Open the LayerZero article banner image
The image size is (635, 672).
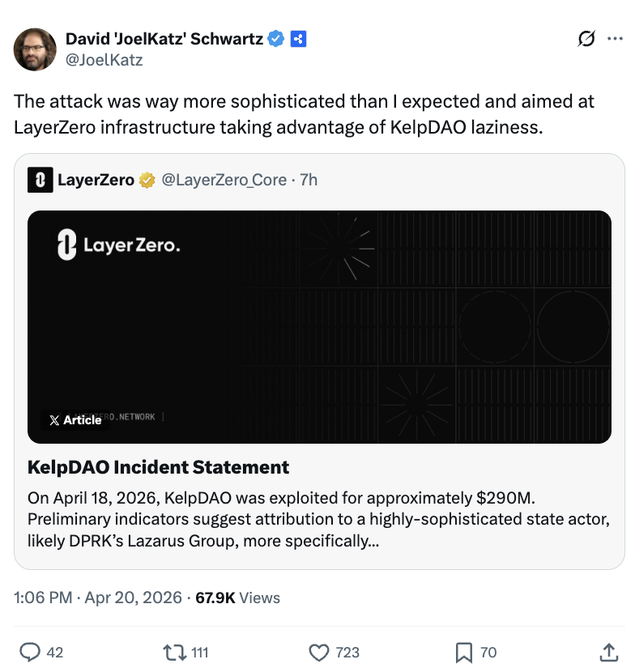coord(319,326)
